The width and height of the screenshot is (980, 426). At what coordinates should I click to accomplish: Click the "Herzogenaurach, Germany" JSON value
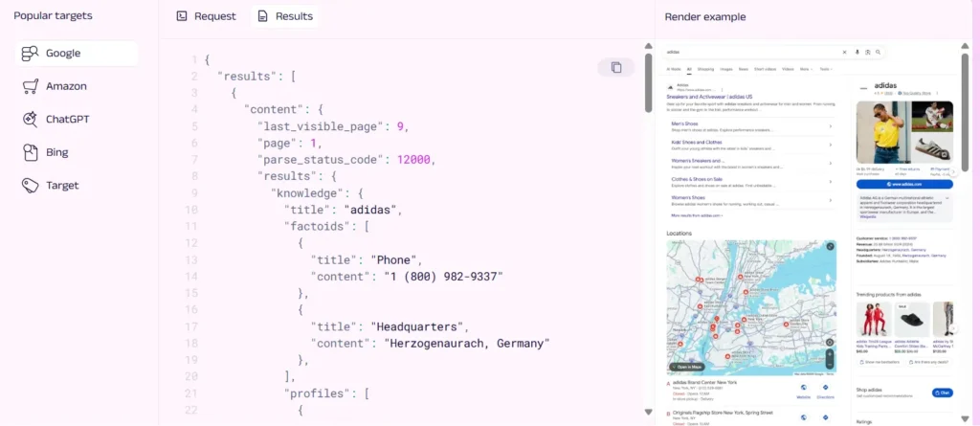[x=466, y=344]
